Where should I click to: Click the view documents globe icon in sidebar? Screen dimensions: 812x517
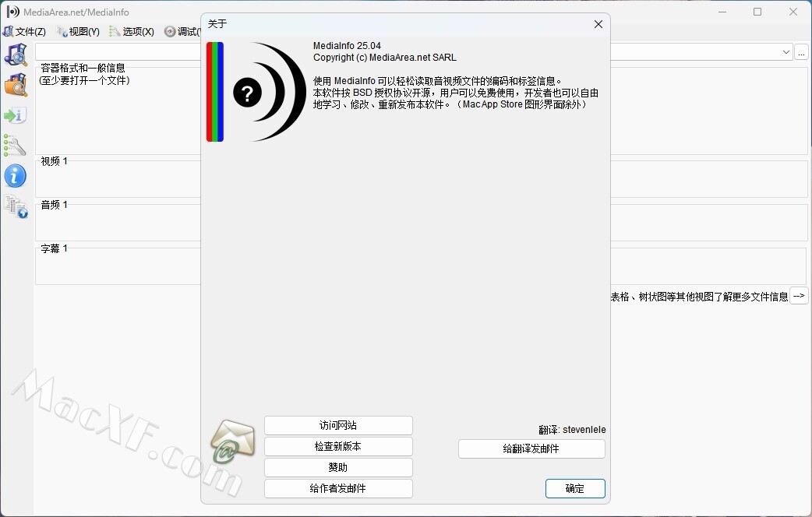point(16,206)
